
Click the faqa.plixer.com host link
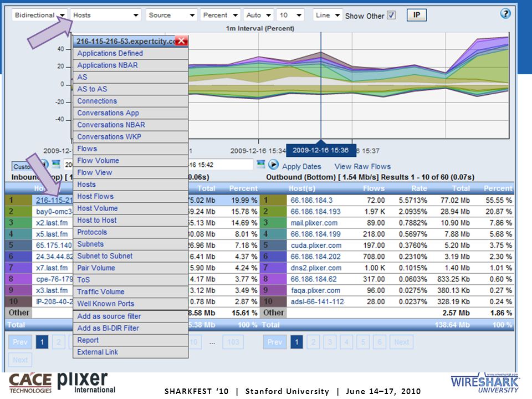315,290
